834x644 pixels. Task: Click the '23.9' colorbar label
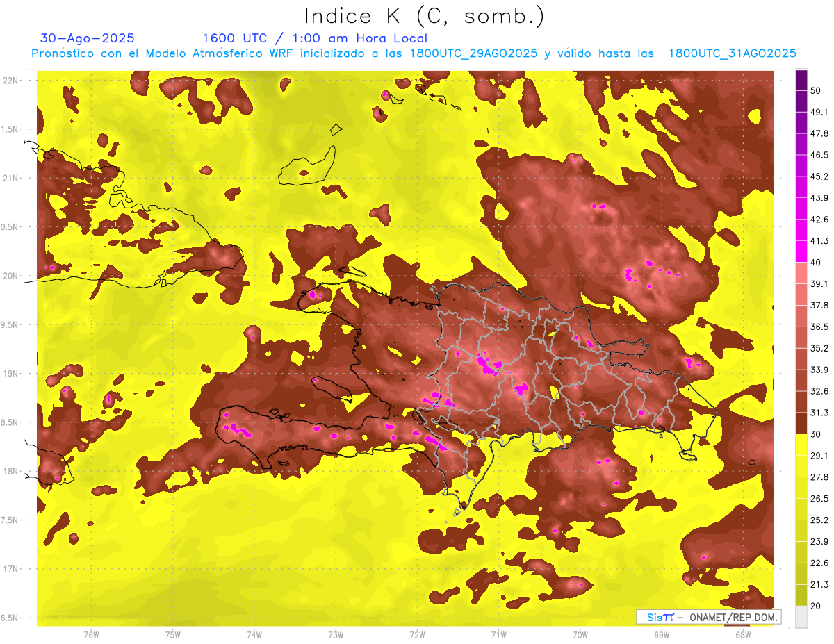click(x=819, y=542)
